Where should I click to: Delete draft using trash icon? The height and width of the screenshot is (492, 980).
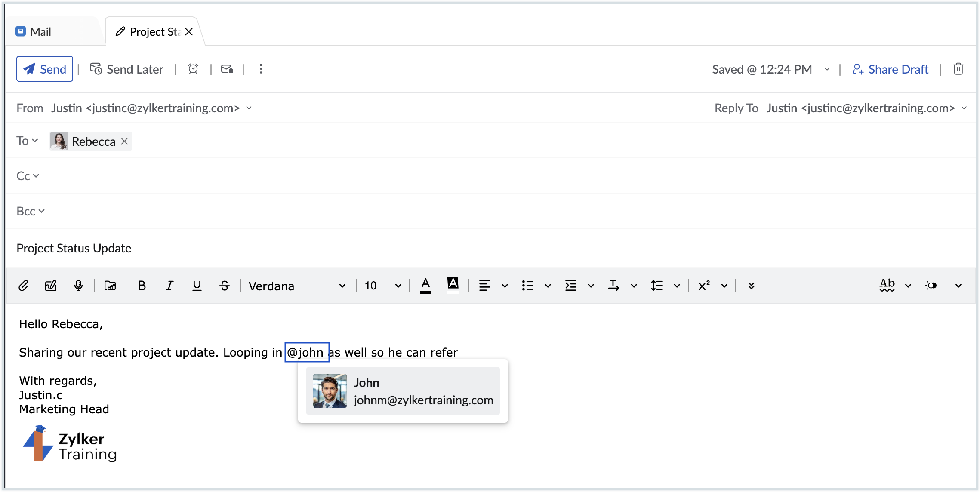pyautogui.click(x=958, y=69)
